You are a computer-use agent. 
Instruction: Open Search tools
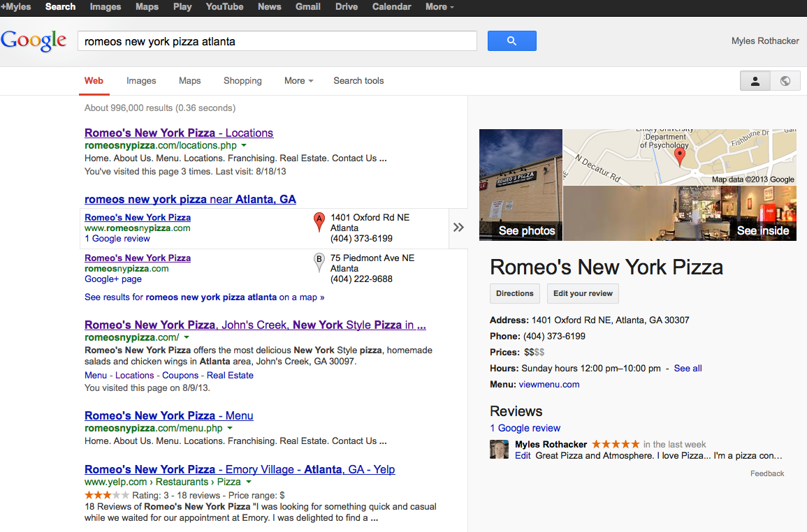(x=358, y=81)
